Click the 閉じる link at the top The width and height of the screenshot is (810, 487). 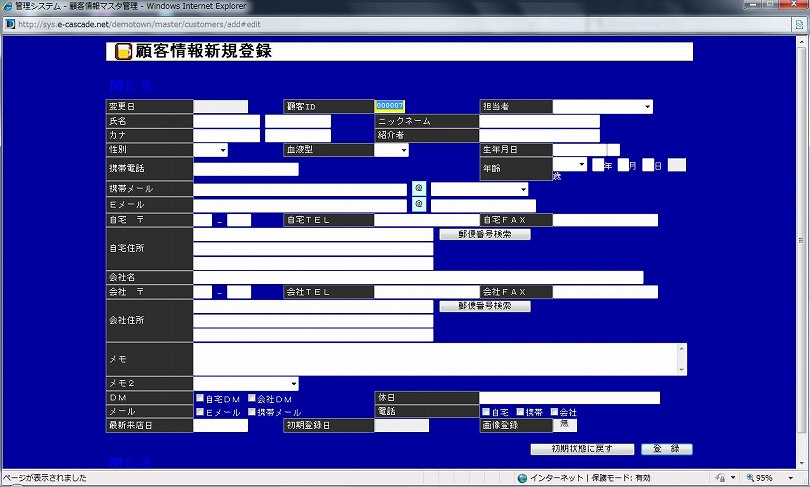click(131, 85)
